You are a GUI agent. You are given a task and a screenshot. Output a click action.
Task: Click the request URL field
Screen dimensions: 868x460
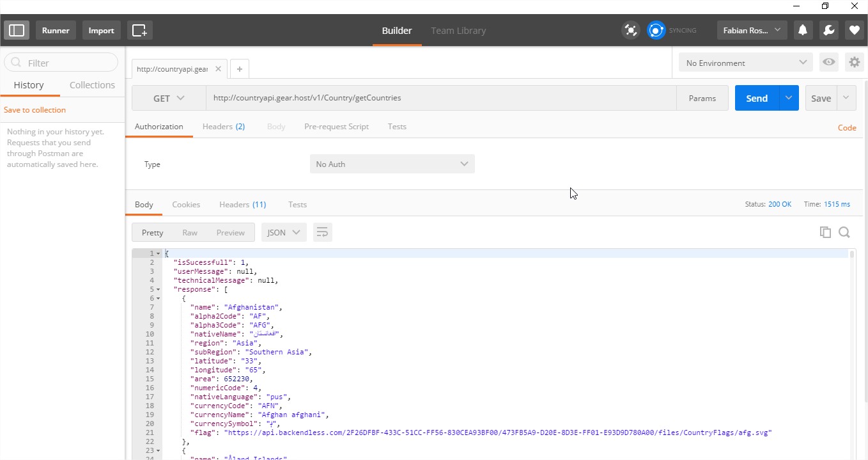pos(441,99)
